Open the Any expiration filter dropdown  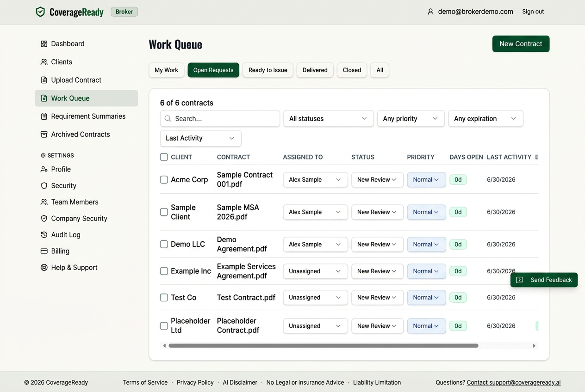coord(485,119)
